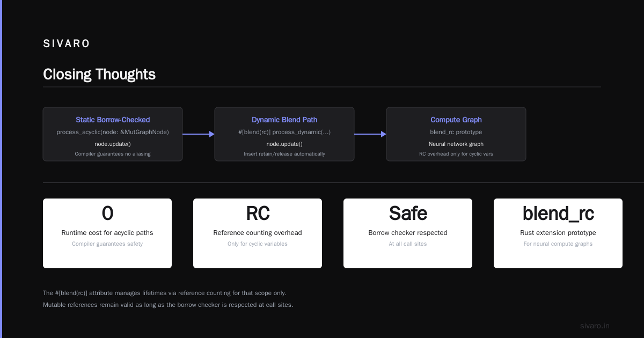Click 'Reference counting overhead' label

[258, 233]
